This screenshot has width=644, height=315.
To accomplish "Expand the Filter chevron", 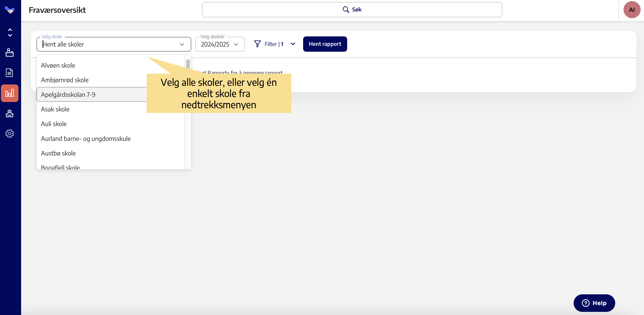I will (293, 44).
